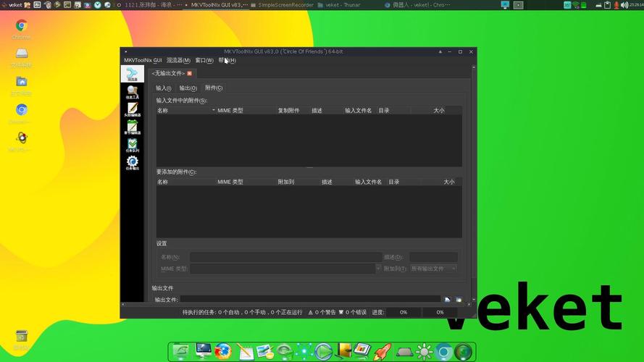Open the file manager folder icon in dock

point(180,352)
